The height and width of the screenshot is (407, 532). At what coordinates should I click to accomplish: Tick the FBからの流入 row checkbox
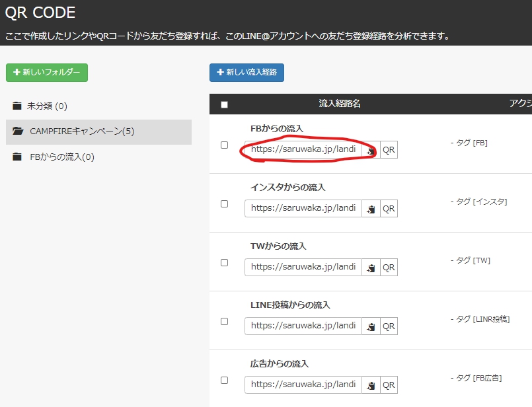click(x=224, y=145)
